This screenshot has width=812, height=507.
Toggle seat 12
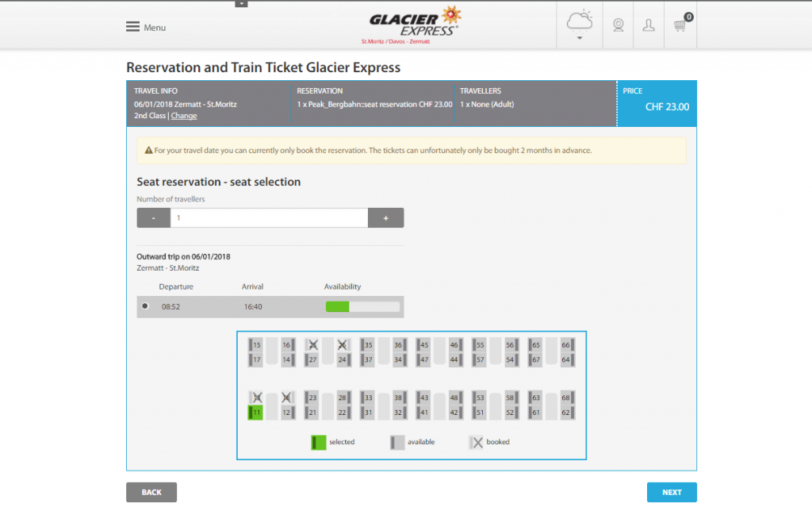click(288, 412)
